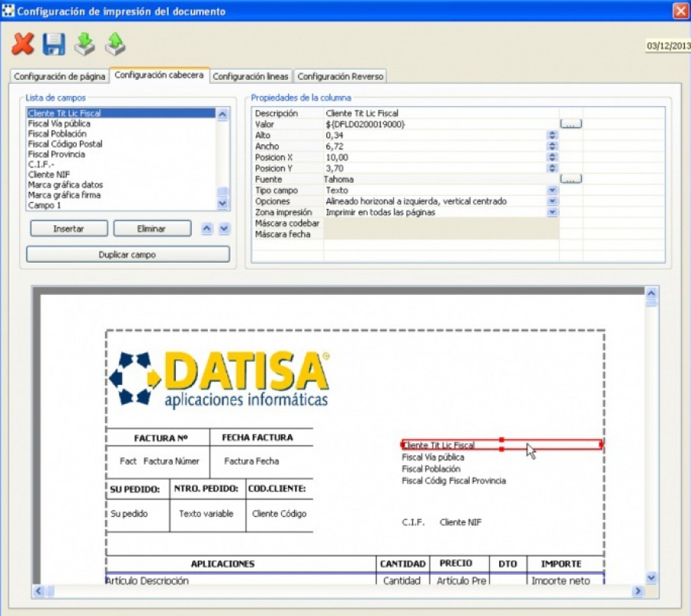Select Cliente NIF field in preview
691x616 pixels.
(461, 522)
